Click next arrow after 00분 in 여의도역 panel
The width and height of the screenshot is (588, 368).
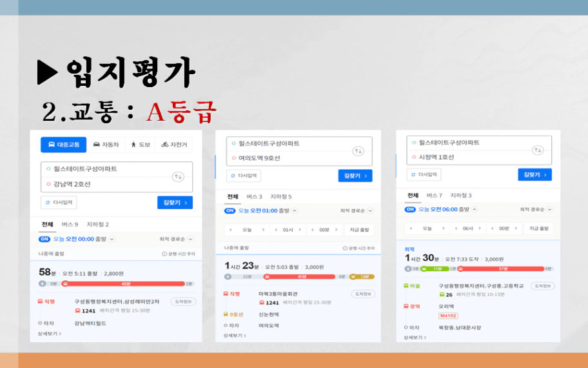336,230
